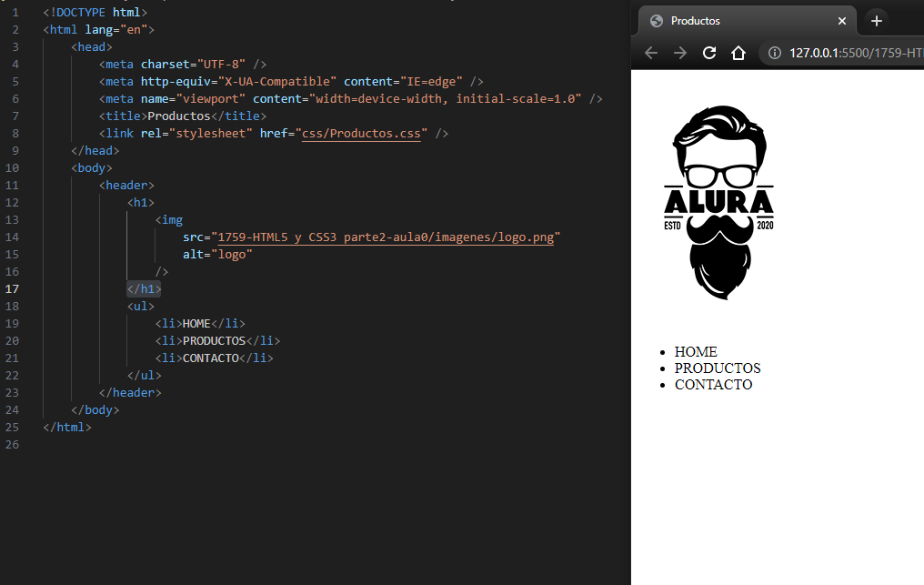Click the opening header tag

[126, 186]
